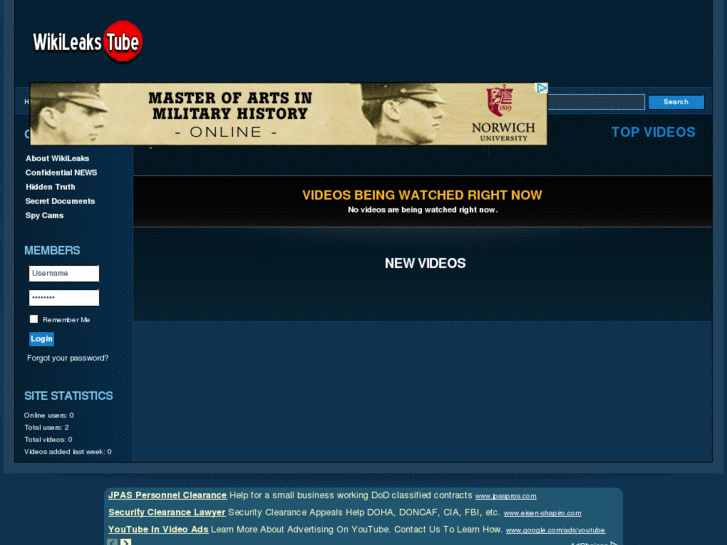
Task: Open www.google.com/ads/youtube URL
Action: pyautogui.click(x=555, y=531)
